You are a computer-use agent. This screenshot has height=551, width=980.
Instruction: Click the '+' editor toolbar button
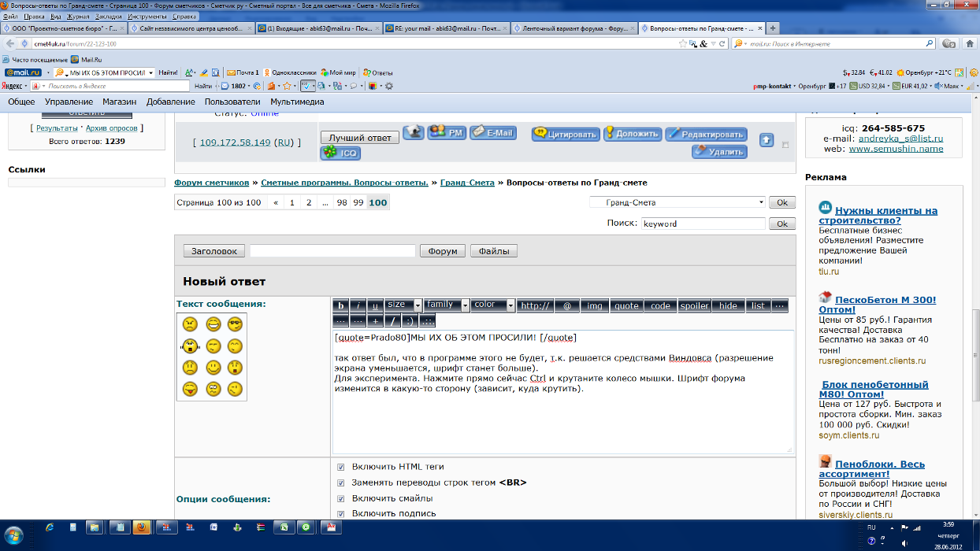[x=376, y=320]
